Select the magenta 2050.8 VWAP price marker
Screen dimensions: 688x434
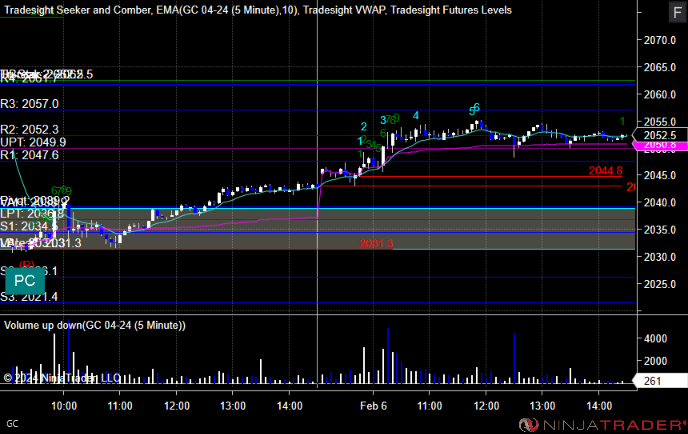[661, 146]
